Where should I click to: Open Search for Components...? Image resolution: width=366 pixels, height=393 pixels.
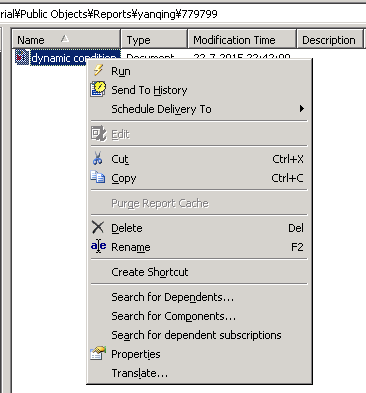199,316
